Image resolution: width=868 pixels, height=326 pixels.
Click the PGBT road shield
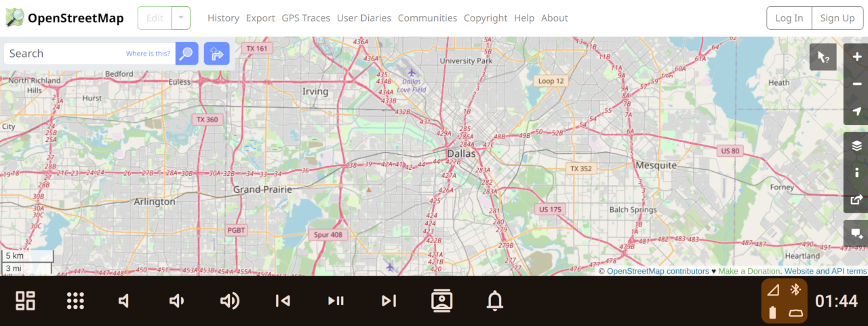pos(236,230)
